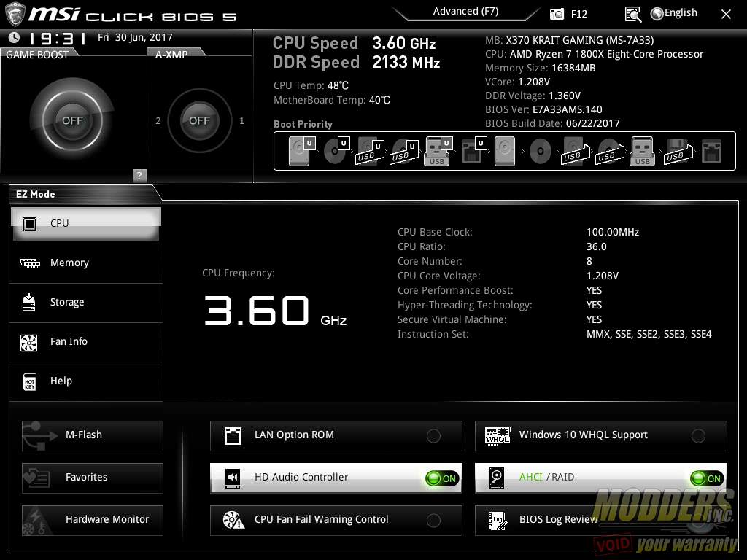Open the Fan Info section
This screenshot has width=747, height=560.
coord(86,341)
